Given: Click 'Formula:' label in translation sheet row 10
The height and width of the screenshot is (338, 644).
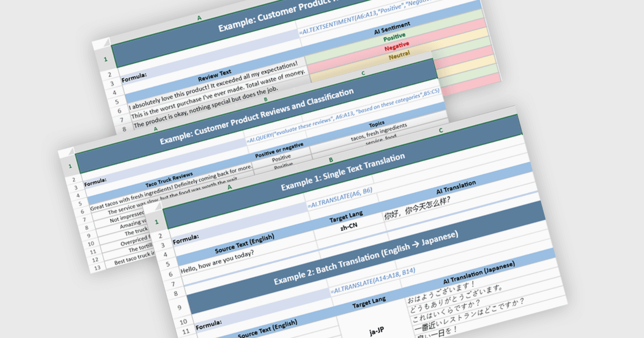Looking at the screenshot, I should [210, 325].
